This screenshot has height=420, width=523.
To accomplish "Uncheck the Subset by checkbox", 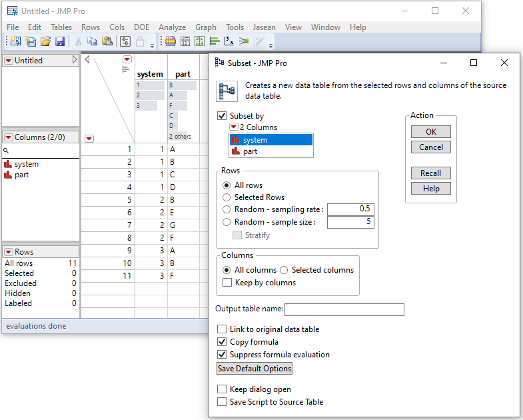I will pyautogui.click(x=222, y=116).
